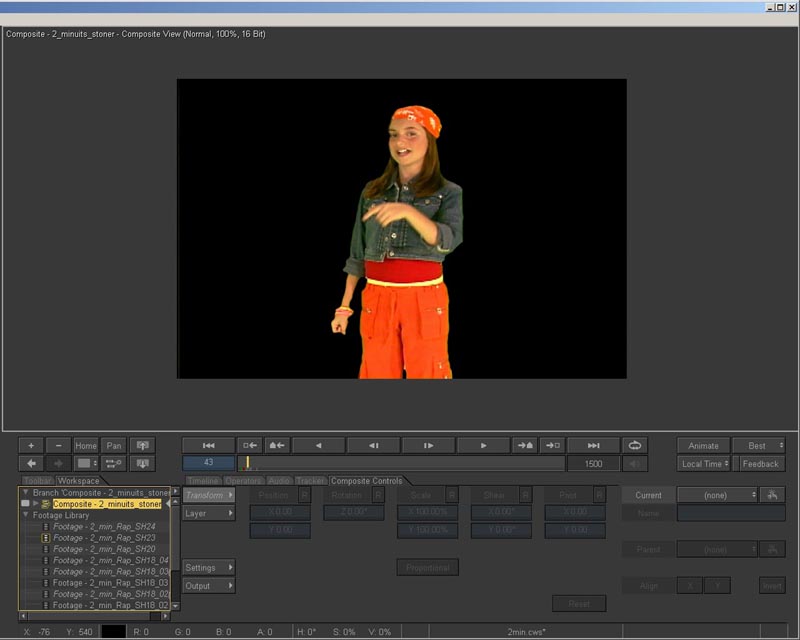
Task: Toggle the loop playback icon
Action: point(634,445)
